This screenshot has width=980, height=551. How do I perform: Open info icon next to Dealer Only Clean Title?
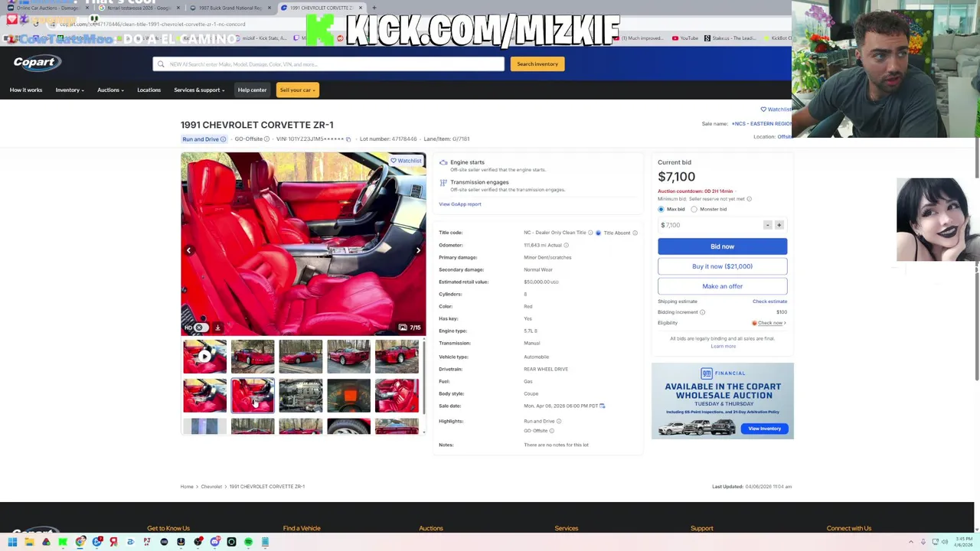coord(590,233)
